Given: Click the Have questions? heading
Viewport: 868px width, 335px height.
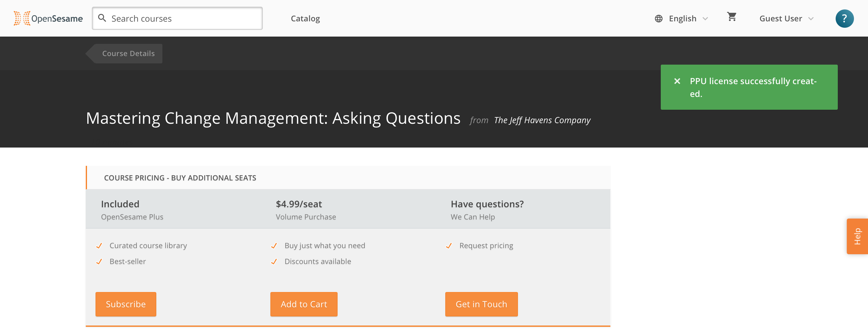Looking at the screenshot, I should pos(487,204).
